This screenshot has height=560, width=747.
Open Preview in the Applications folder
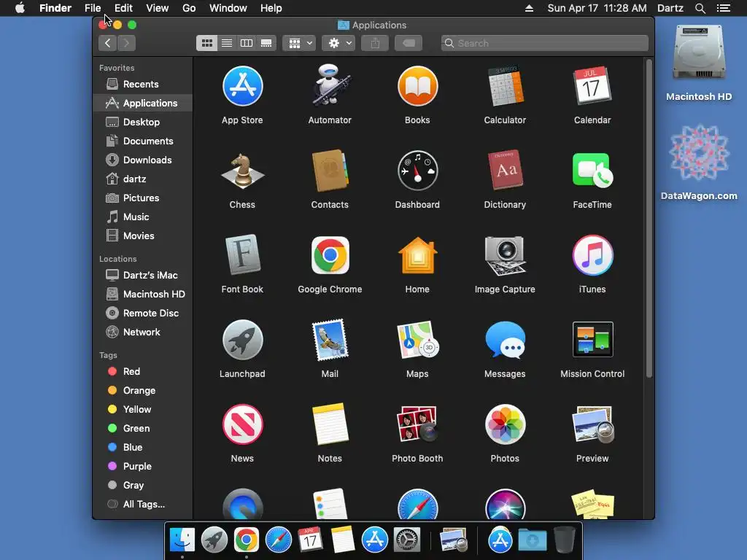pyautogui.click(x=592, y=424)
